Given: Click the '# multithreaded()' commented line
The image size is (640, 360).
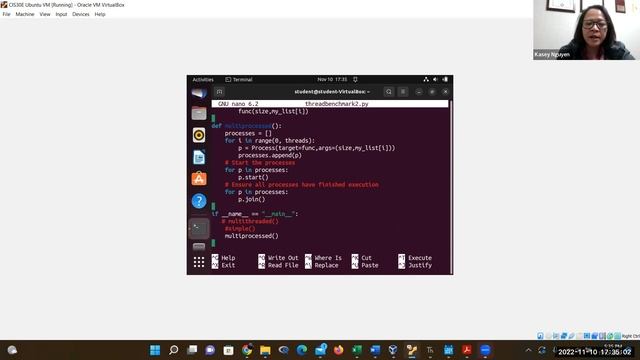Looking at the screenshot, I should (250, 221).
